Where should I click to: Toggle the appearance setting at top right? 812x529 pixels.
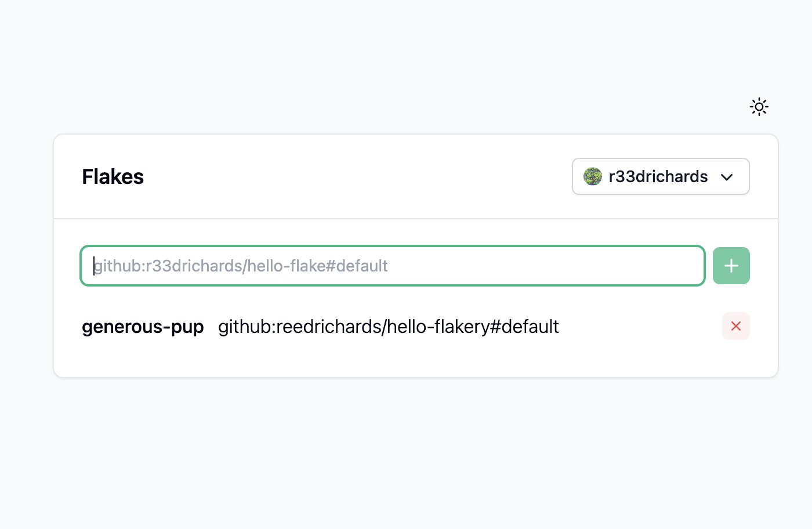pos(759,107)
